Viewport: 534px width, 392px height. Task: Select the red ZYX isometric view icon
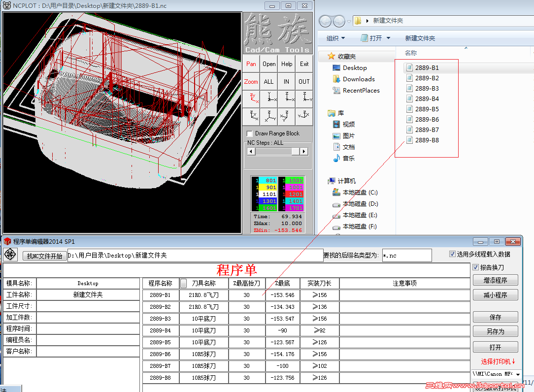[251, 99]
